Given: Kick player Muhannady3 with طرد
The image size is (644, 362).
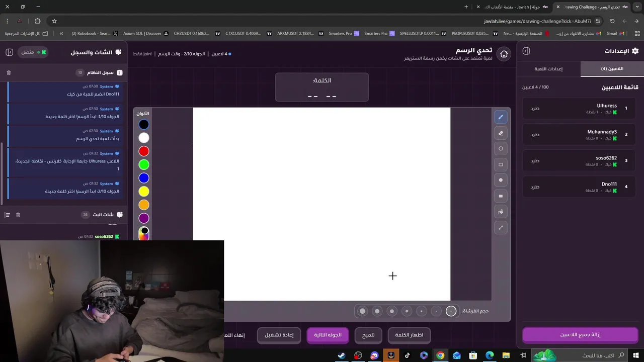Looking at the screenshot, I should click(535, 134).
